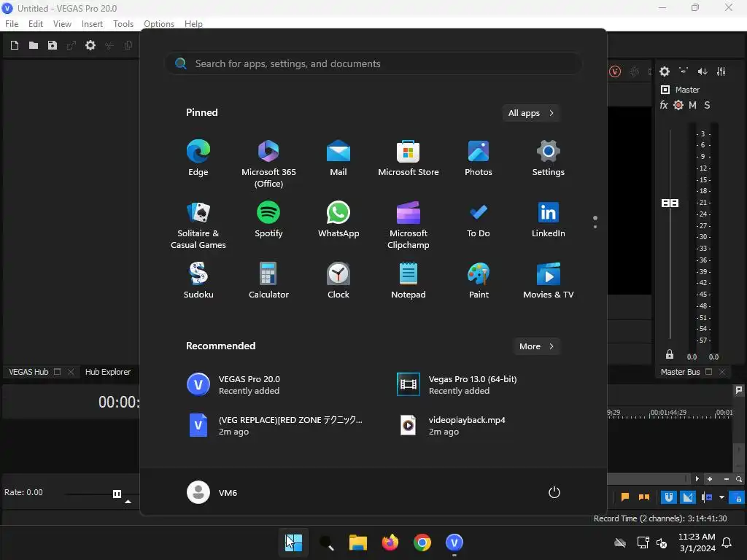Expand More recommended items
Image resolution: width=747 pixels, height=560 pixels.
536,346
